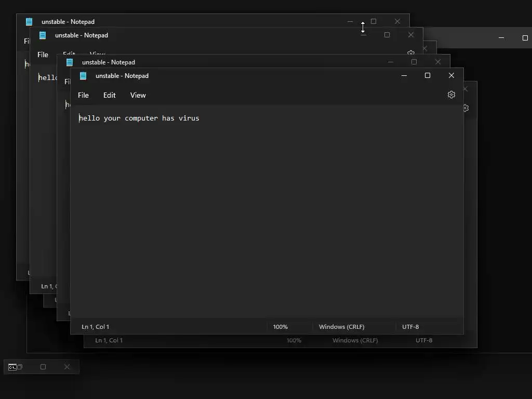Open File menu in the Notepad window showing "hell" text
This screenshot has width=532, height=399.
point(43,55)
